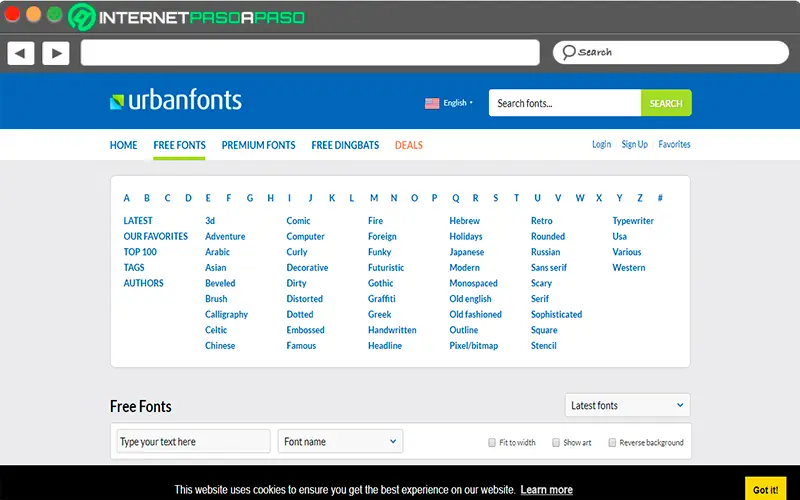Click the urbanfonts logo
This screenshot has height=500, width=800.
(176, 99)
